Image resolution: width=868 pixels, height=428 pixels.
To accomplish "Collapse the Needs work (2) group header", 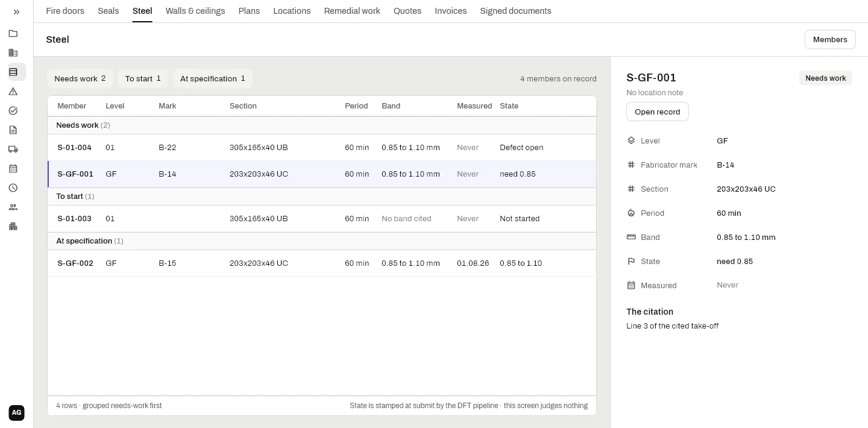I will [322, 125].
